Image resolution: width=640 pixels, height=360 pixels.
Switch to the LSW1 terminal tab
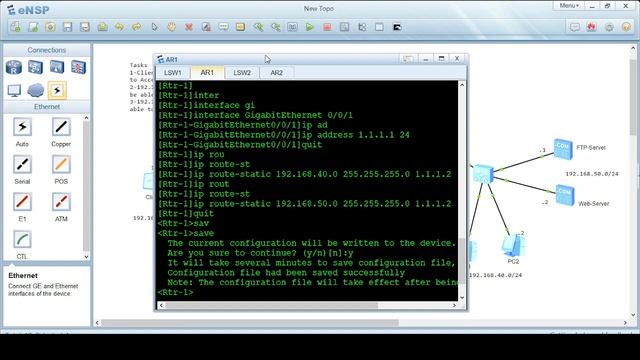tap(173, 73)
